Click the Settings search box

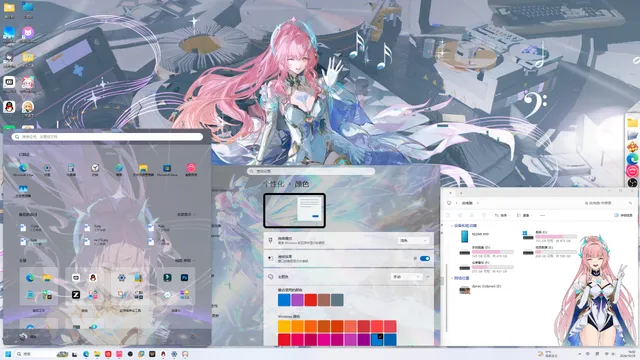[311, 171]
